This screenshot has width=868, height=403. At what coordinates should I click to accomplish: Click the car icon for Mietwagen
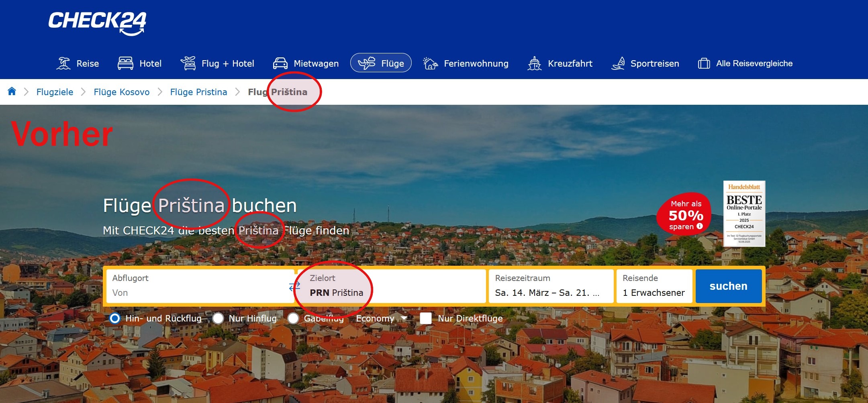tap(280, 63)
